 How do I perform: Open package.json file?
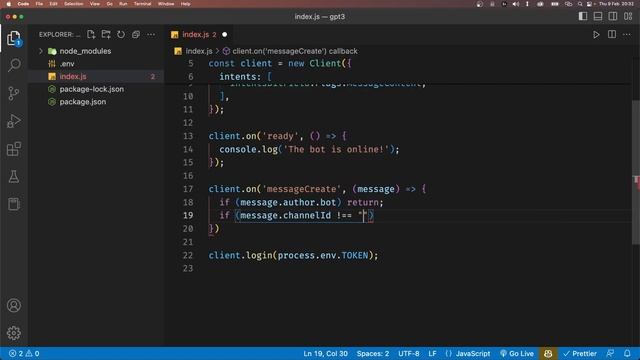96,102
